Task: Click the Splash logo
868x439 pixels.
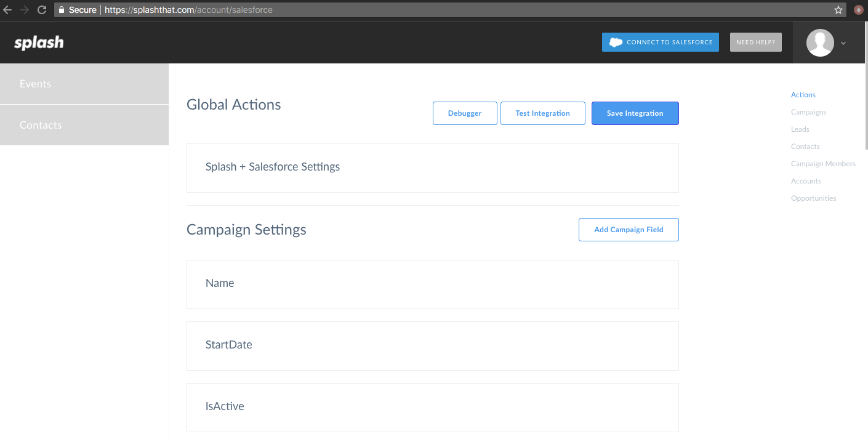Action: [39, 42]
